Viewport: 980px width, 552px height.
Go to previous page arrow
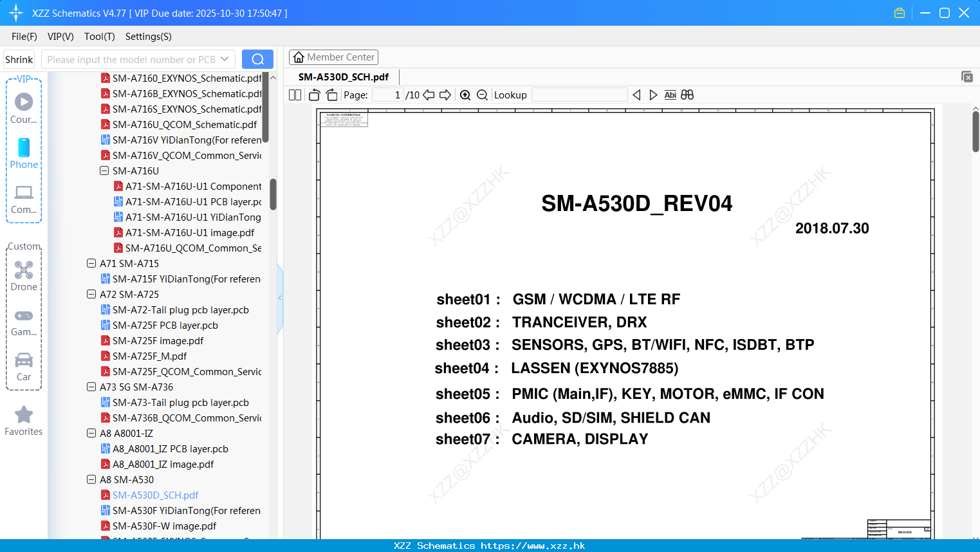point(429,95)
